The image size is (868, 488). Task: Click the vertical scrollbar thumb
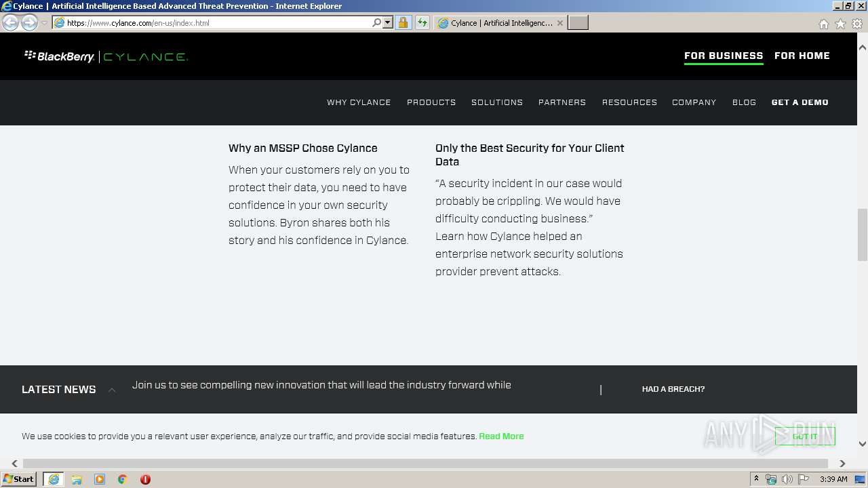point(863,235)
